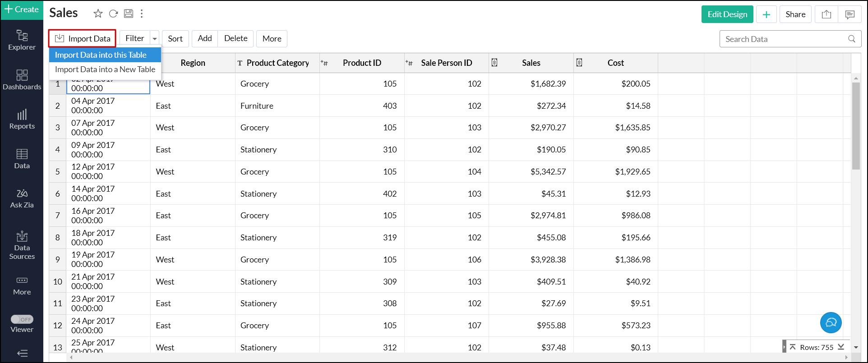The width and height of the screenshot is (868, 363).
Task: Open Explorer from the sidebar
Action: coord(22,40)
